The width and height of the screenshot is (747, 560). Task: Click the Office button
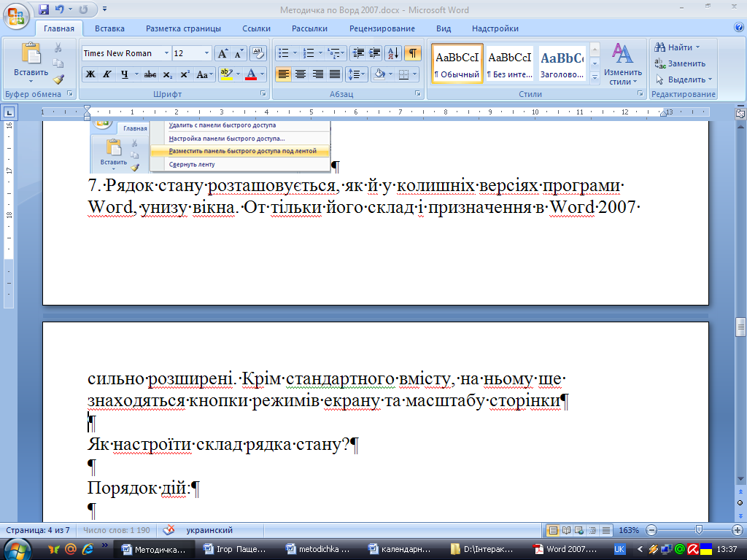[x=16, y=16]
